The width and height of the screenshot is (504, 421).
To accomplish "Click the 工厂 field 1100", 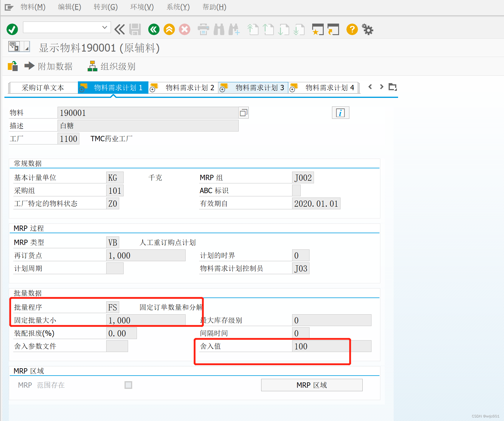I will 68,139.
